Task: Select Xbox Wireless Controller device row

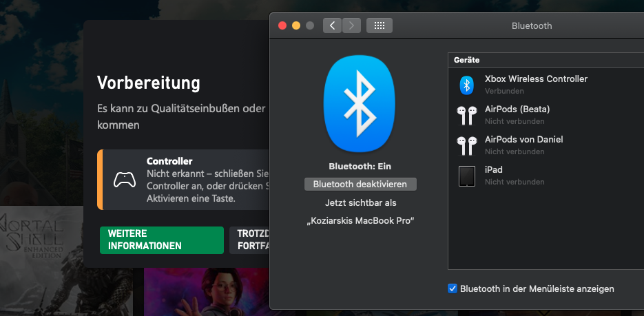Action: (546, 85)
